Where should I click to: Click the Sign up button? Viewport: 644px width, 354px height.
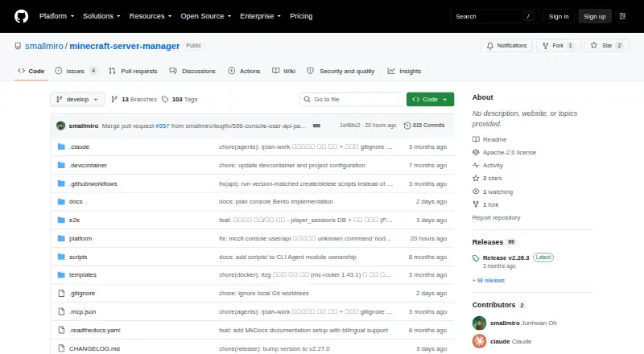point(595,16)
